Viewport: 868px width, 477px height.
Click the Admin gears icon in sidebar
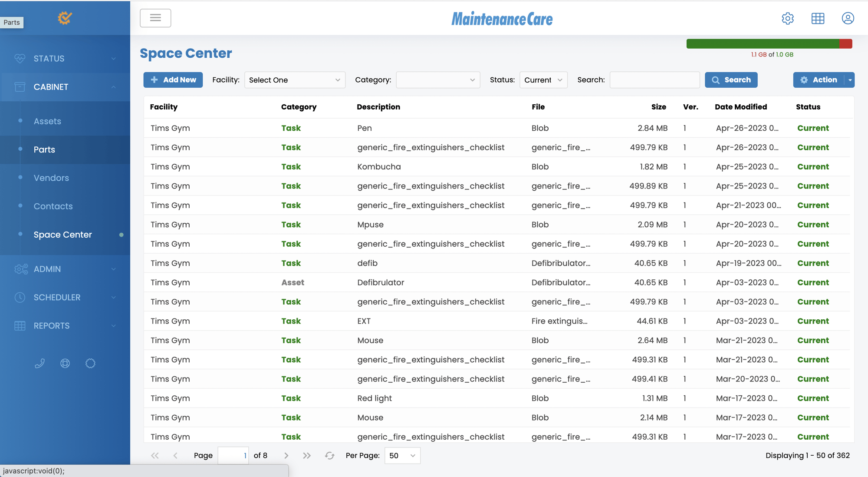click(x=20, y=269)
